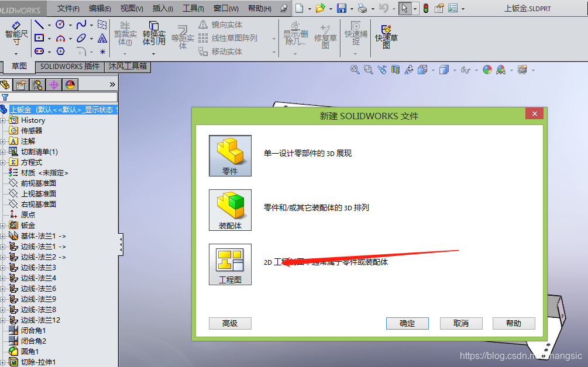Select the Line sketch tool
This screenshot has height=367, width=588.
[x=39, y=25]
